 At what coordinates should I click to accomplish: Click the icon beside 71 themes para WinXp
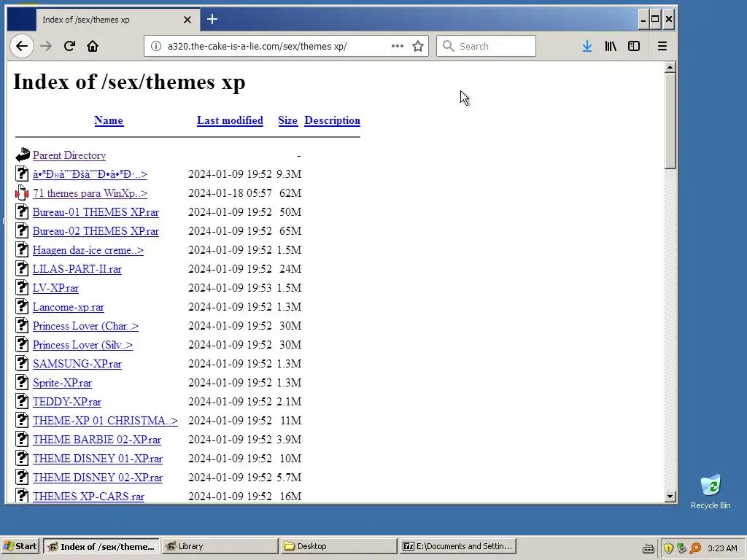coord(22,192)
